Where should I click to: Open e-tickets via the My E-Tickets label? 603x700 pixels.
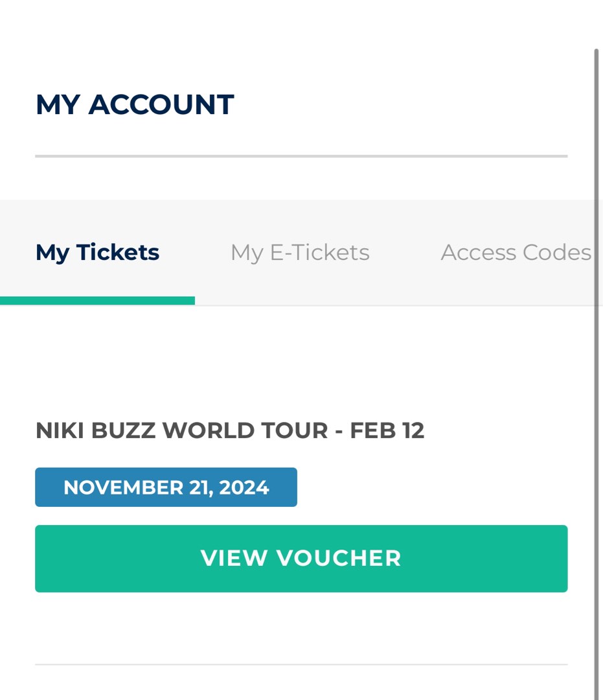click(299, 252)
